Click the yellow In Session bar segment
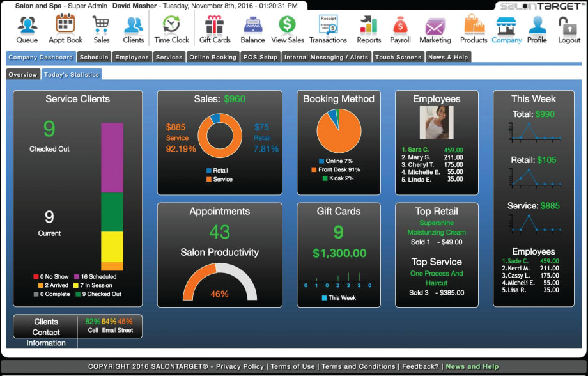 coord(112,247)
